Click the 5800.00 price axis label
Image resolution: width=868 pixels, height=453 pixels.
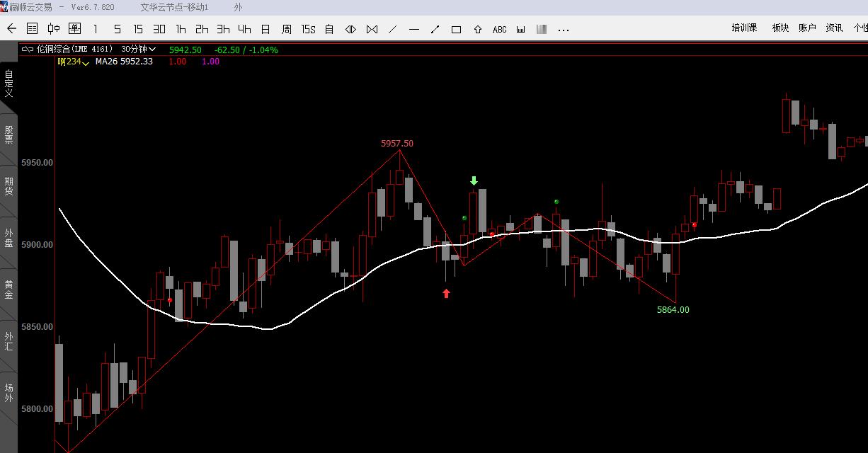(x=38, y=409)
